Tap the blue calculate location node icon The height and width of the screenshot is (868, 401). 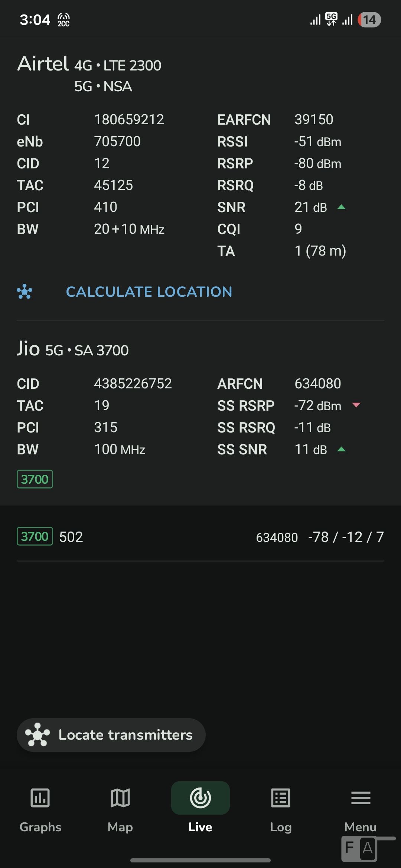(25, 292)
